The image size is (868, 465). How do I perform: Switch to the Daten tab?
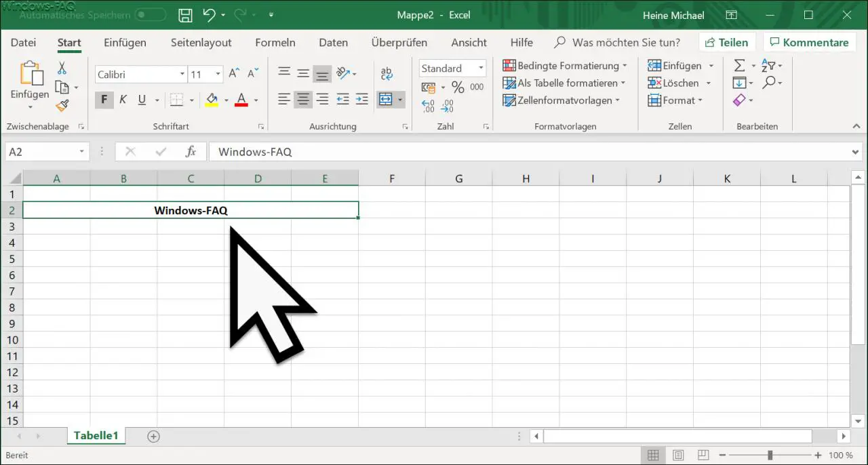tap(334, 42)
